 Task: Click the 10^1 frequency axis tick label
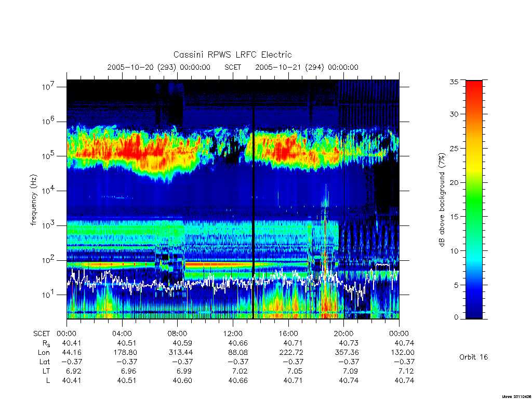coord(49,295)
